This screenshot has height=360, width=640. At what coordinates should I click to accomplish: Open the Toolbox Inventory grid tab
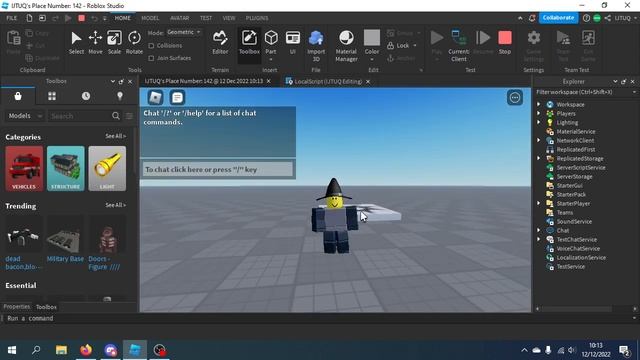tap(52, 96)
